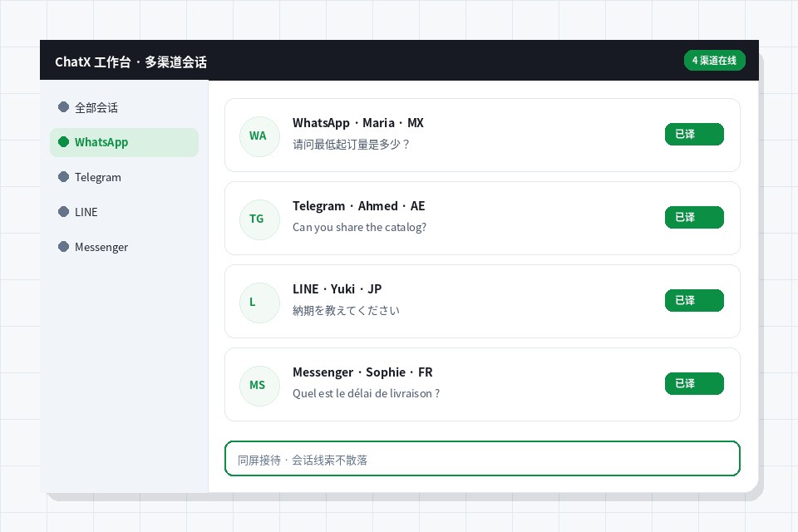This screenshot has height=532, width=798.
Task: Click 已译 button on Sophie's conversation
Action: coord(694,383)
